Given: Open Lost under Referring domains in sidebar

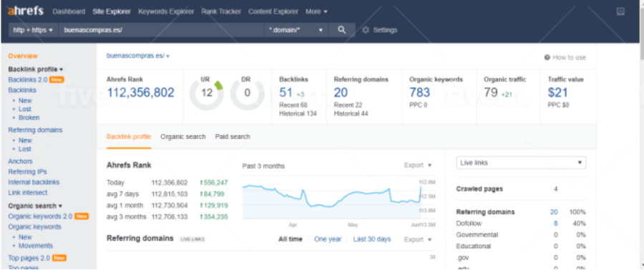Looking at the screenshot, I should click(24, 149).
